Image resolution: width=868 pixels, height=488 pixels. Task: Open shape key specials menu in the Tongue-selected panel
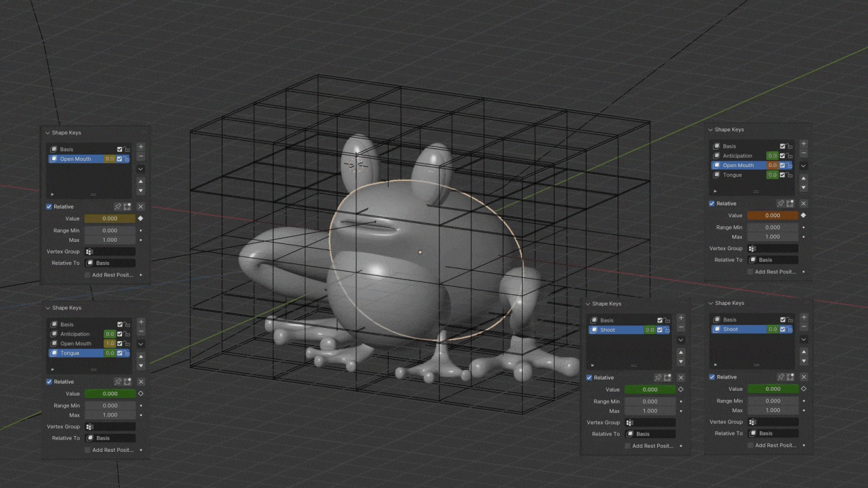pos(141,344)
